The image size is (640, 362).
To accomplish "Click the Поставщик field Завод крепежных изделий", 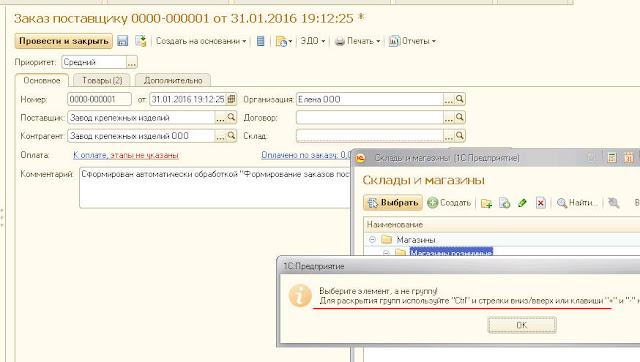I will [141, 118].
